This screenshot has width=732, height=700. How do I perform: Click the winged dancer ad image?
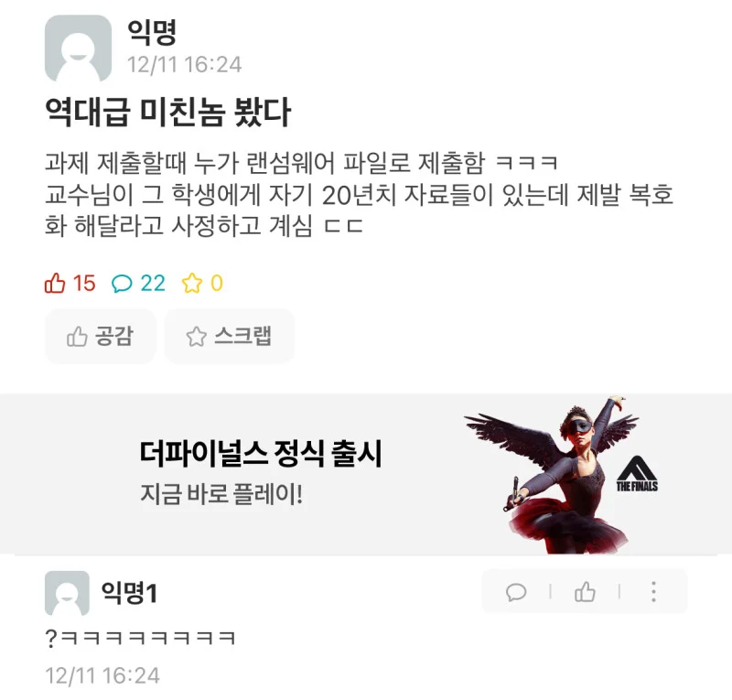pos(552,476)
